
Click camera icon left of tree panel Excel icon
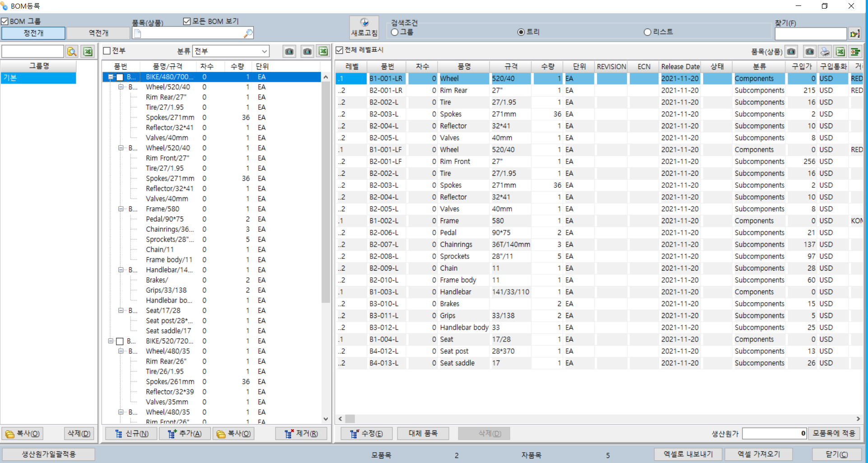(307, 51)
